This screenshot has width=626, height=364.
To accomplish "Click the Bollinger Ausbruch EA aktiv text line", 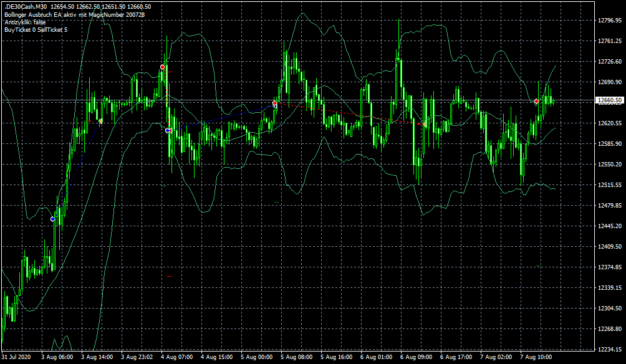I will click(75, 15).
